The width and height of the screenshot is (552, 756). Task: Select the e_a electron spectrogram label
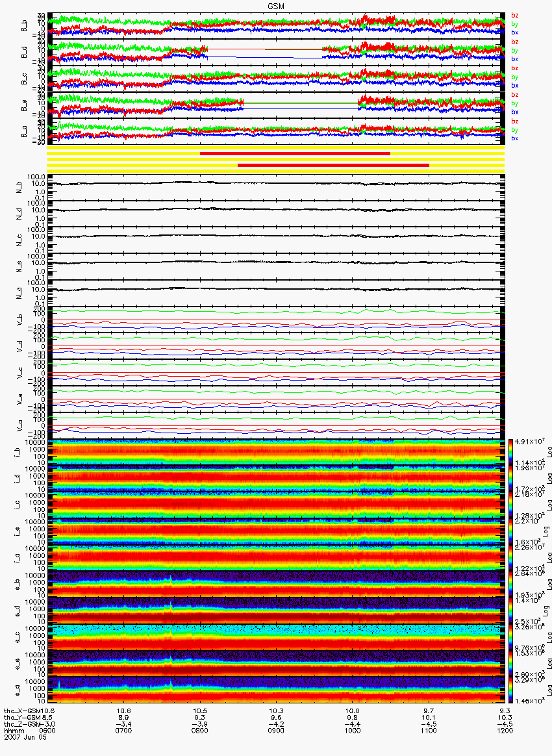pos(18,692)
